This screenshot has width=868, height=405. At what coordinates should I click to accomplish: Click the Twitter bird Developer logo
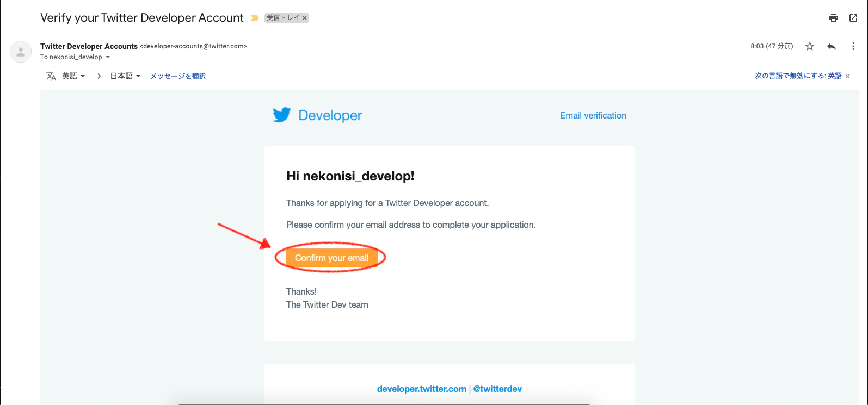pos(317,115)
